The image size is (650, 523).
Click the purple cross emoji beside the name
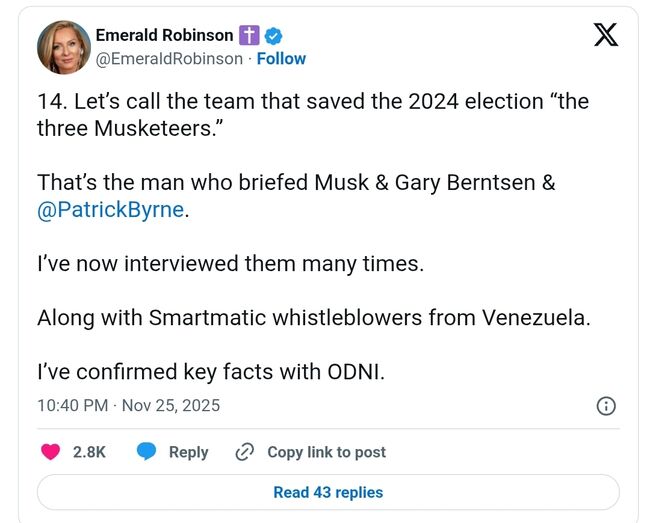249,36
